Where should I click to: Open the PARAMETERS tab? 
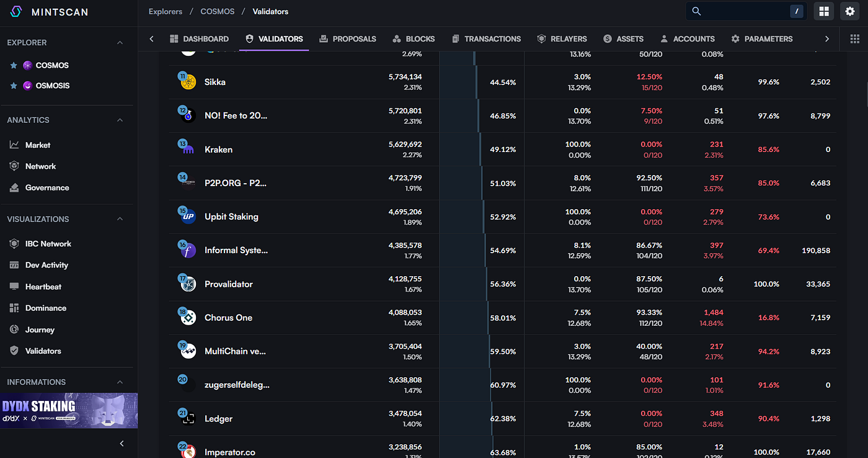(762, 38)
